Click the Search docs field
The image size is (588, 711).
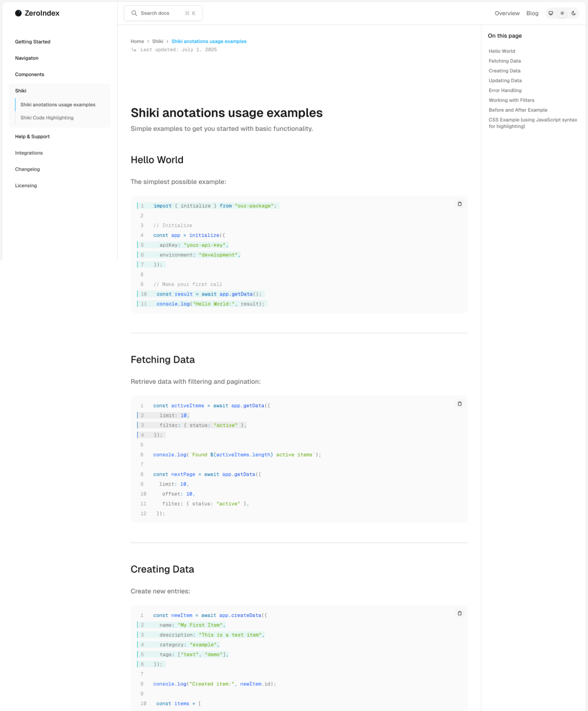(163, 13)
